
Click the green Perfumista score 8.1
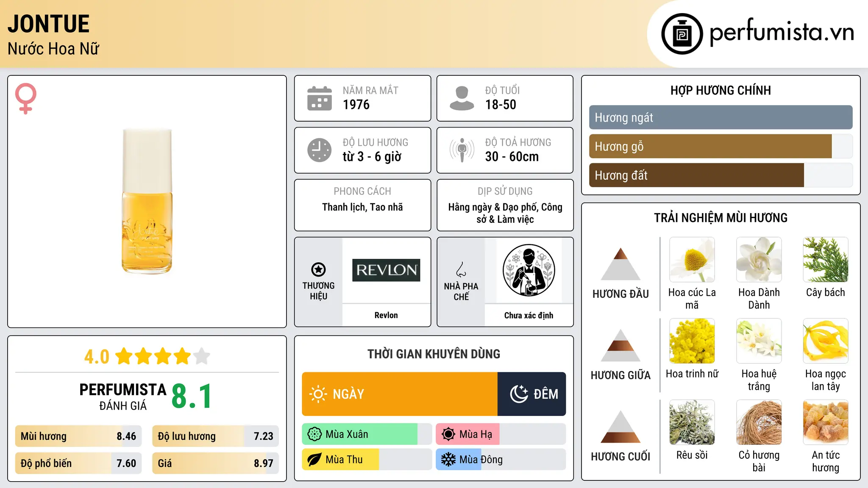click(x=192, y=396)
